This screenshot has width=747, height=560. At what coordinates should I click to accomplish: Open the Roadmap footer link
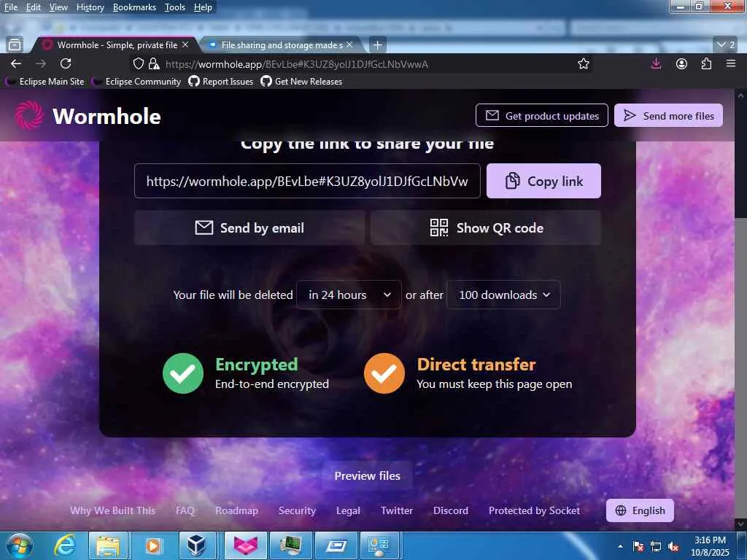point(236,510)
